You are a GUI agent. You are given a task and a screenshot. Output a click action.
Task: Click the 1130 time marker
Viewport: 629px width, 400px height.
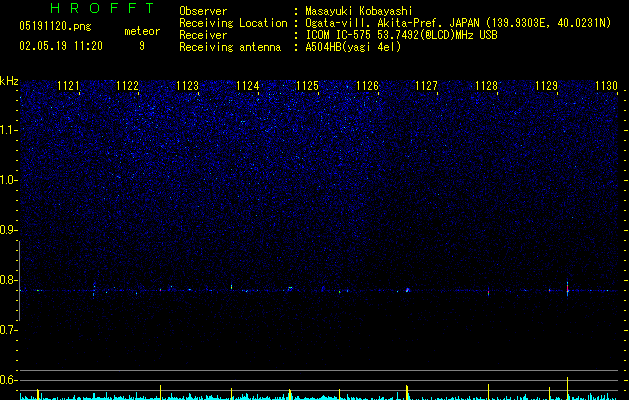click(x=607, y=86)
